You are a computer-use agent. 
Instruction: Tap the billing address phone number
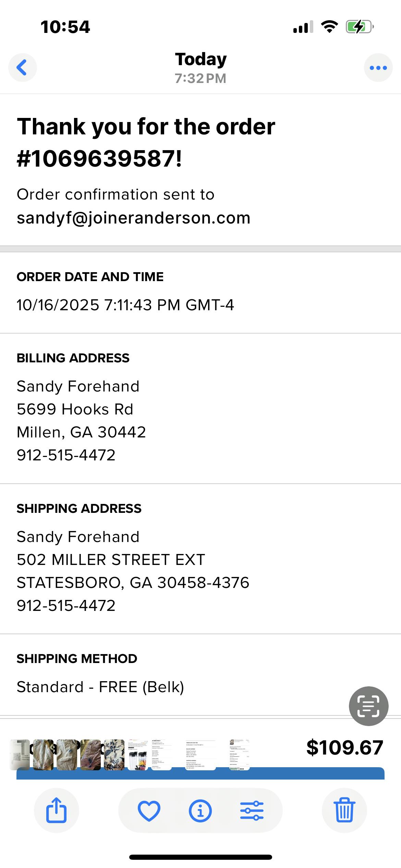tap(66, 455)
